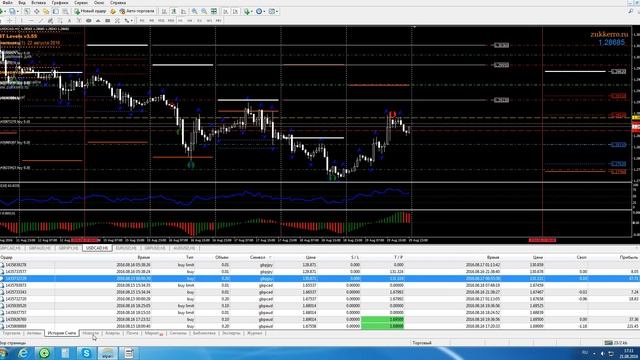This screenshot has height=360, width=640.
Task: Click the green T/P cell showing 1.69500
Action: pos(382,319)
